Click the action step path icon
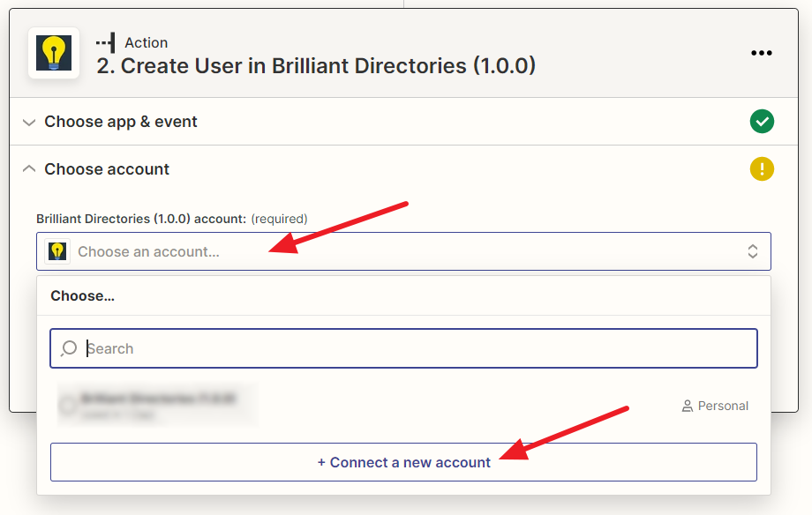 (x=106, y=42)
